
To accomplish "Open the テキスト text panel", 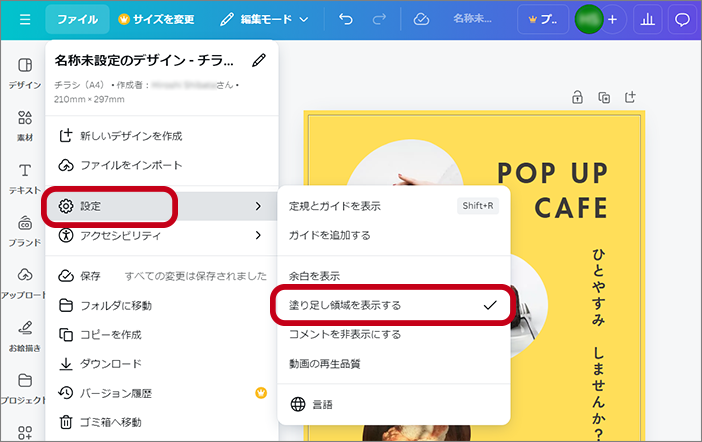I will point(25,179).
